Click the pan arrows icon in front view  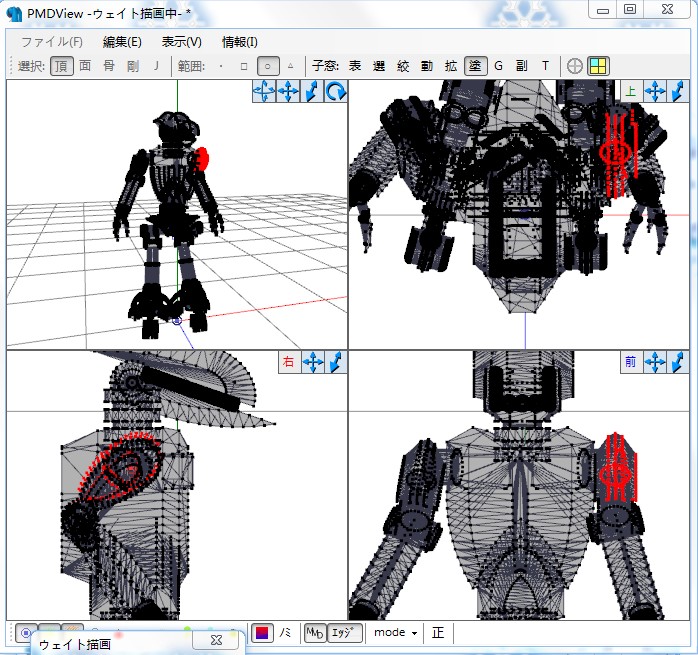(x=655, y=362)
